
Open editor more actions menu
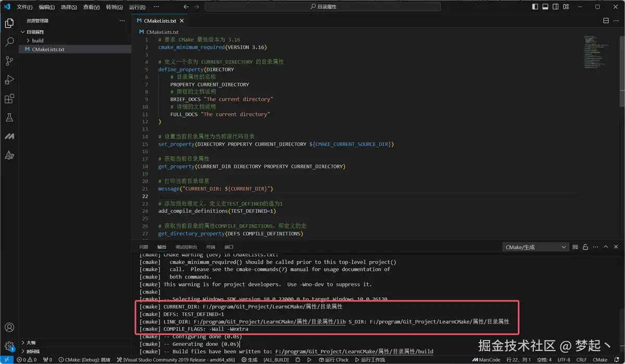(617, 21)
